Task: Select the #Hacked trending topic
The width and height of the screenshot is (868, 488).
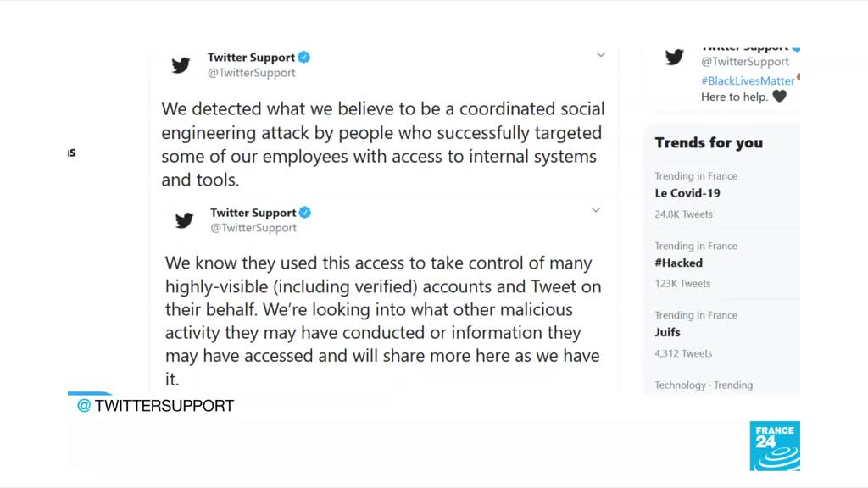Action: click(x=678, y=263)
